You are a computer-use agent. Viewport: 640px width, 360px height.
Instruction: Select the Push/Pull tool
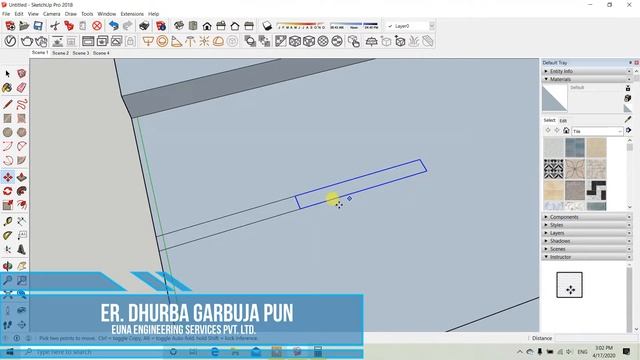point(22,177)
